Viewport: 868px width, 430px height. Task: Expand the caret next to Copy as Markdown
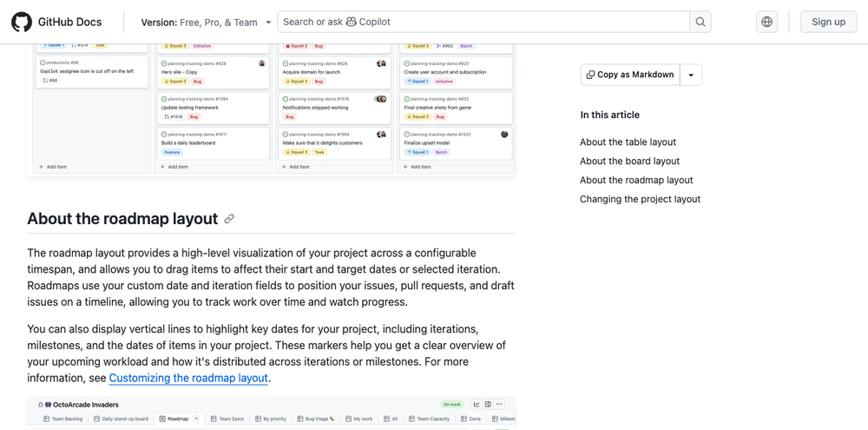click(691, 75)
